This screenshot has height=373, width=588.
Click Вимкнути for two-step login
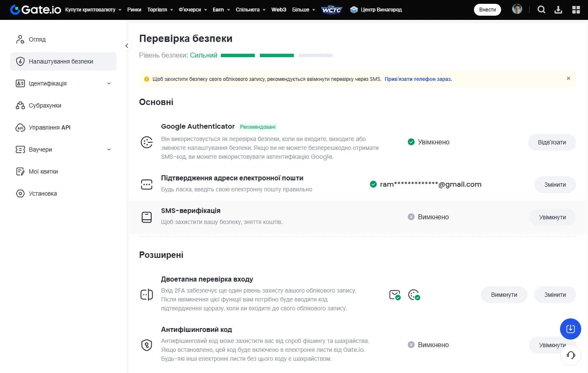(x=504, y=295)
